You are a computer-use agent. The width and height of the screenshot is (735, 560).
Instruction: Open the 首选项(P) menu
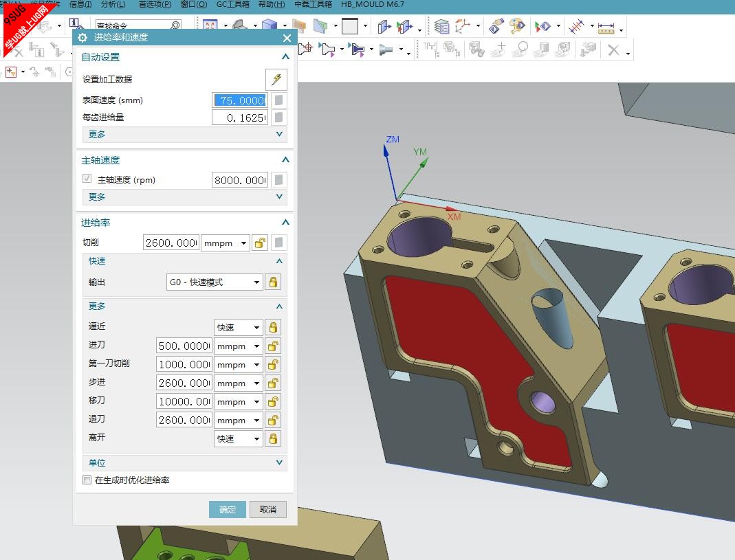155,5
